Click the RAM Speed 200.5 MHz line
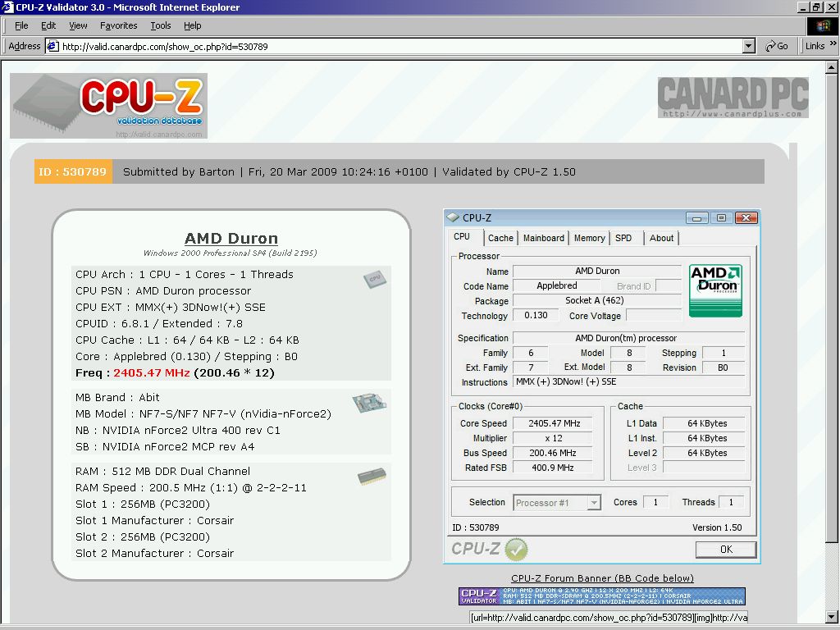840x630 pixels. pyautogui.click(x=190, y=488)
